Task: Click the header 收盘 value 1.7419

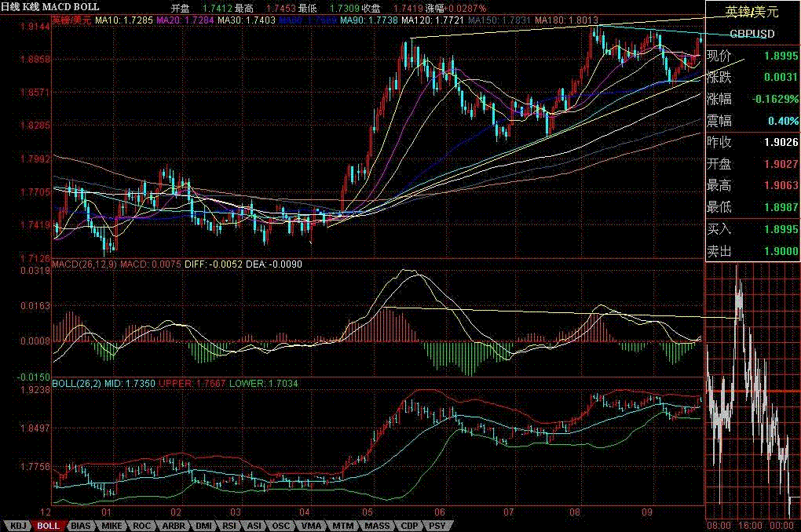Action: point(408,8)
